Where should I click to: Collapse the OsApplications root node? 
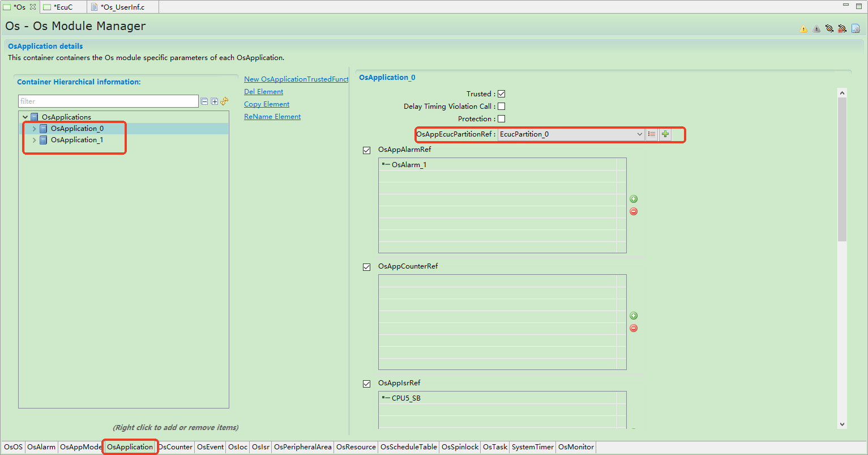coord(25,117)
